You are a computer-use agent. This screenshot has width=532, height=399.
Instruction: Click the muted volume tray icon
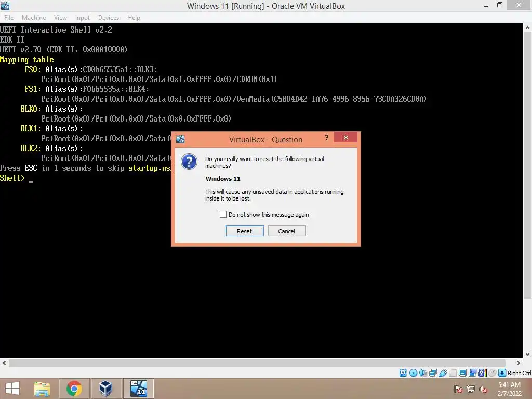483,389
